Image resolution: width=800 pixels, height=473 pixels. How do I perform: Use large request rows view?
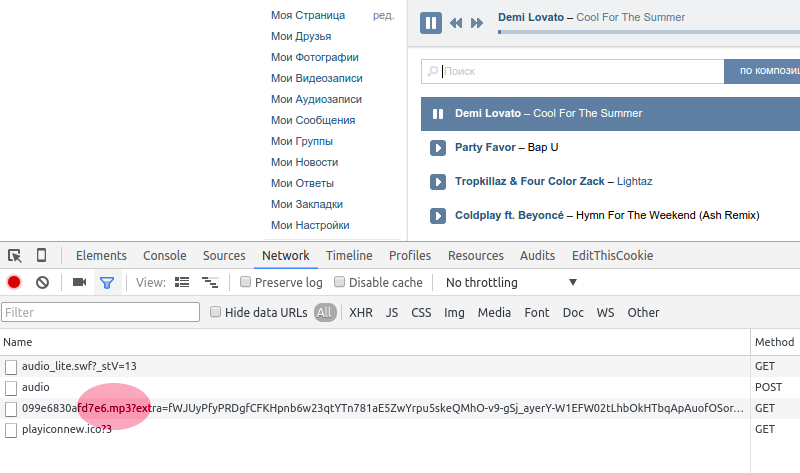(x=182, y=282)
